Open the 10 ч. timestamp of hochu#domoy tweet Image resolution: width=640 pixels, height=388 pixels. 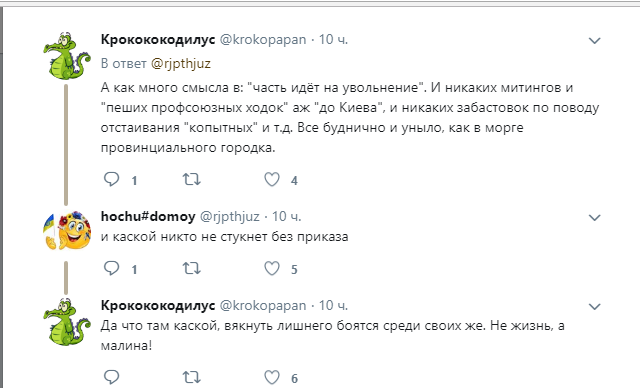click(287, 216)
